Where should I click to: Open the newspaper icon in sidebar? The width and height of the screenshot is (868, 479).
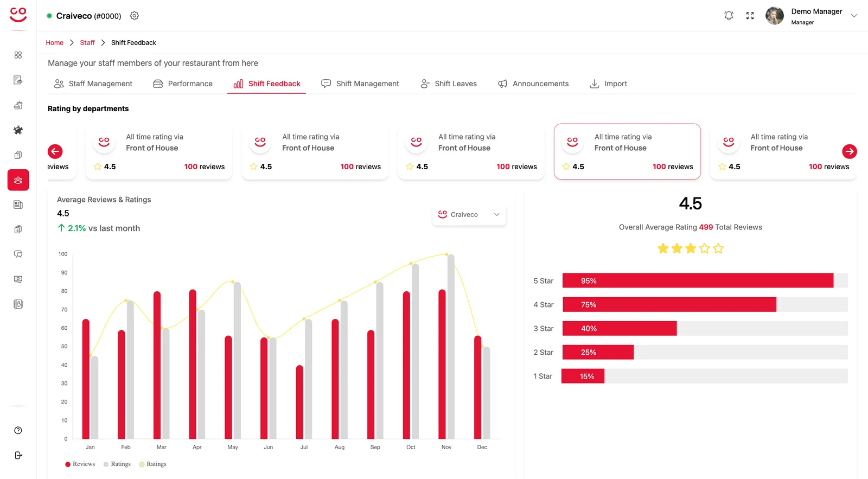click(18, 205)
